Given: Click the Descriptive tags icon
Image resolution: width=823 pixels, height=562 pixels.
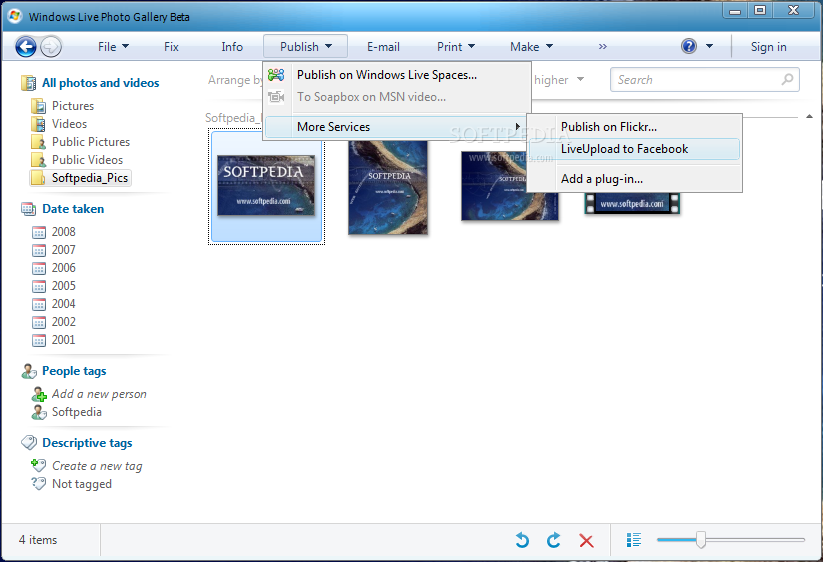Looking at the screenshot, I should pos(28,443).
